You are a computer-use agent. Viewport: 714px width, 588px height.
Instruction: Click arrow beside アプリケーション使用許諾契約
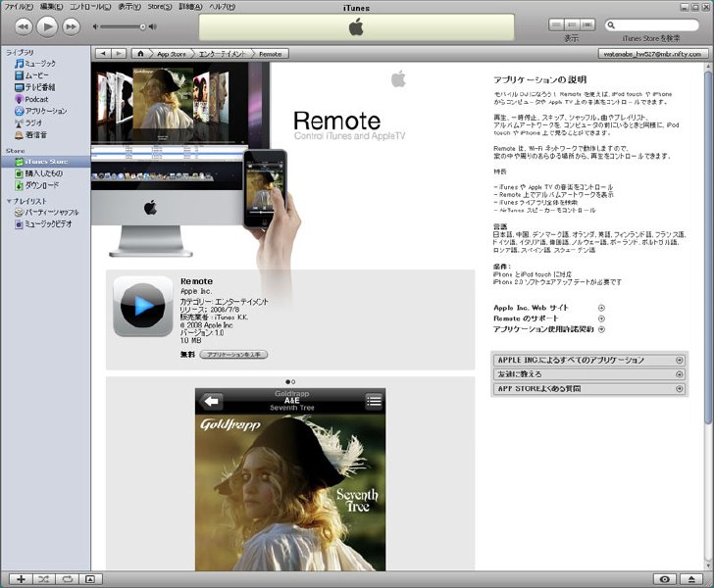[x=601, y=329]
